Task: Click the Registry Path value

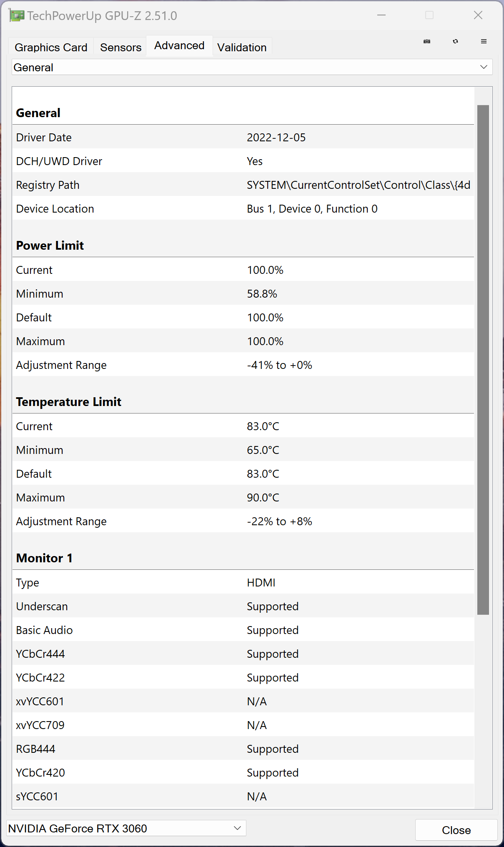Action: [x=359, y=185]
